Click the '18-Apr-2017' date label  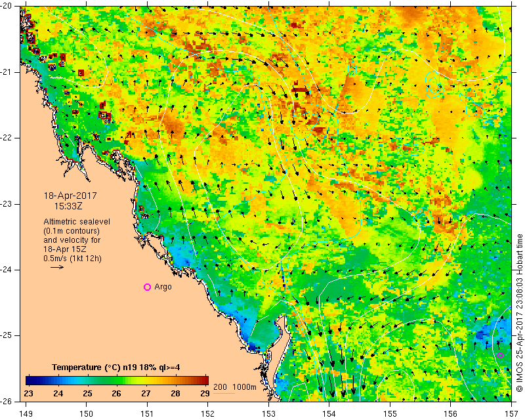(x=70, y=196)
